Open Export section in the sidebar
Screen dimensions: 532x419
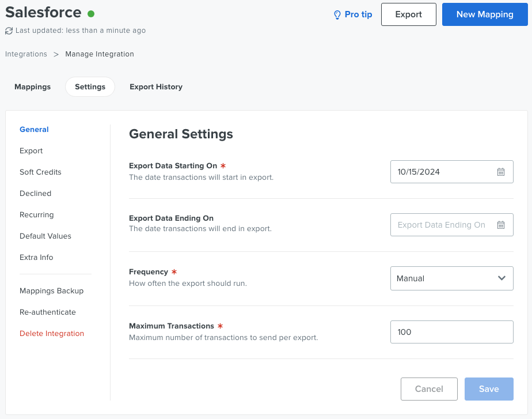coord(31,151)
